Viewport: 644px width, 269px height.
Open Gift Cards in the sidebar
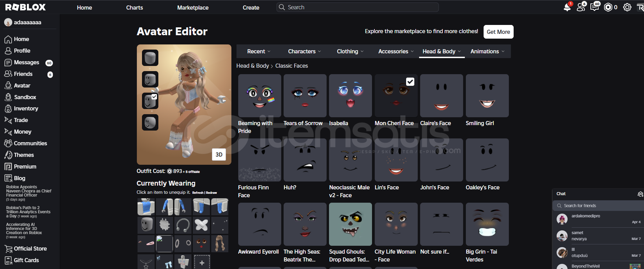pyautogui.click(x=22, y=260)
